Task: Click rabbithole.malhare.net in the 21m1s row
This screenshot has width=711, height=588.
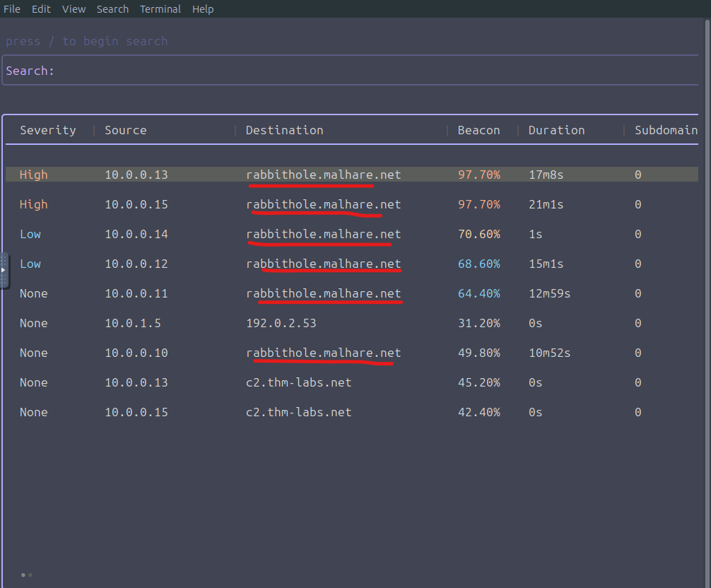Action: click(x=323, y=204)
